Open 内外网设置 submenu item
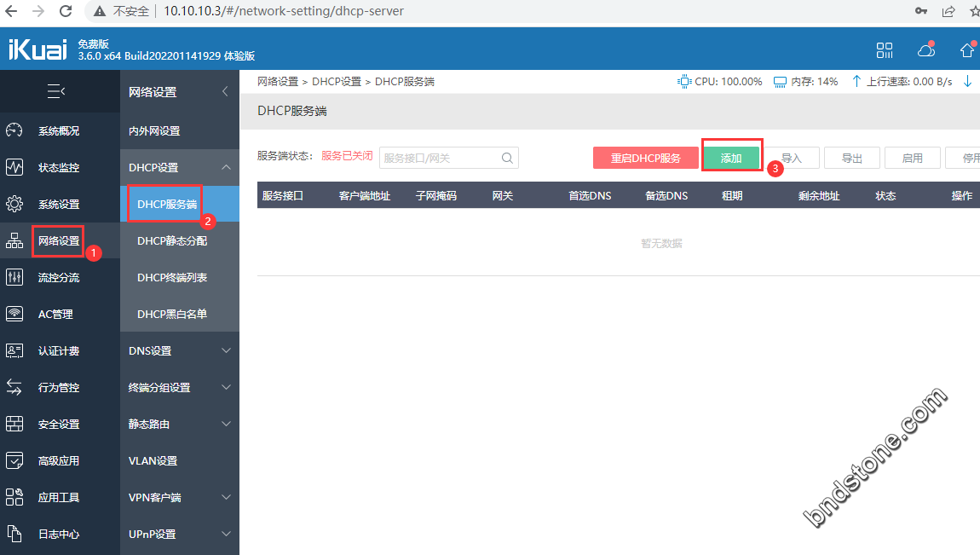The width and height of the screenshot is (980, 555). click(154, 130)
